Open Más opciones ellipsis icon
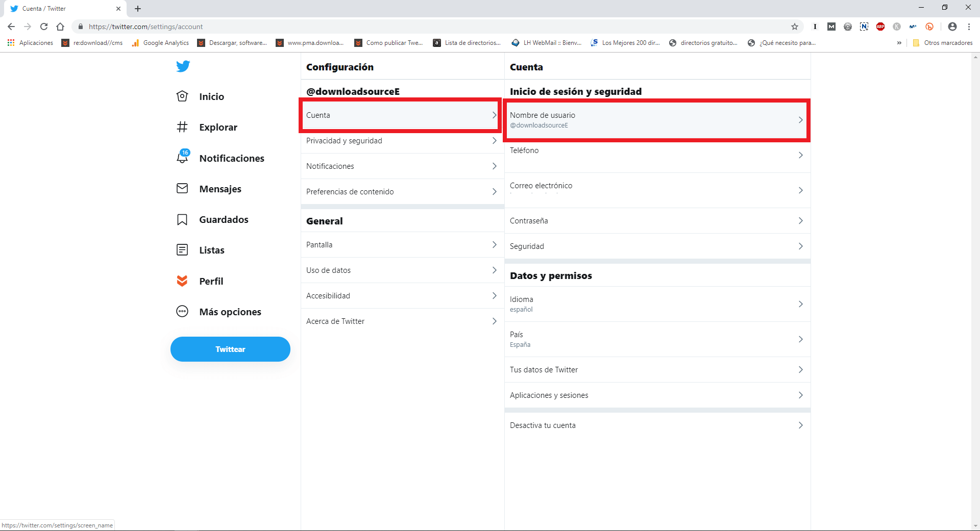Viewport: 980px width, 531px height. tap(182, 311)
